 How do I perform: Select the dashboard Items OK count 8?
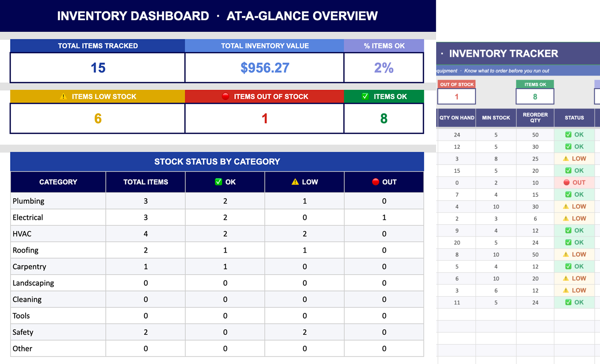(x=384, y=118)
